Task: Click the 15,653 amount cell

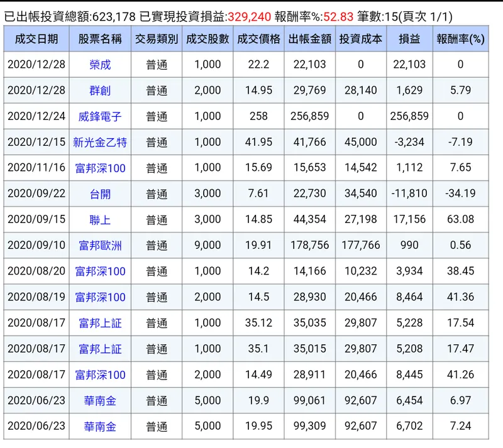Action: 309,167
